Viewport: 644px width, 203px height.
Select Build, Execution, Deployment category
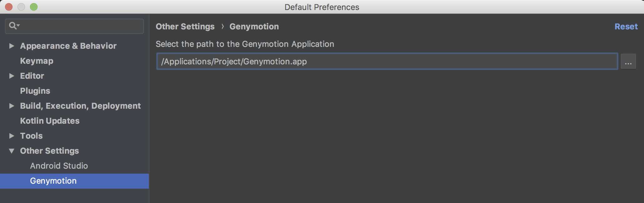80,106
